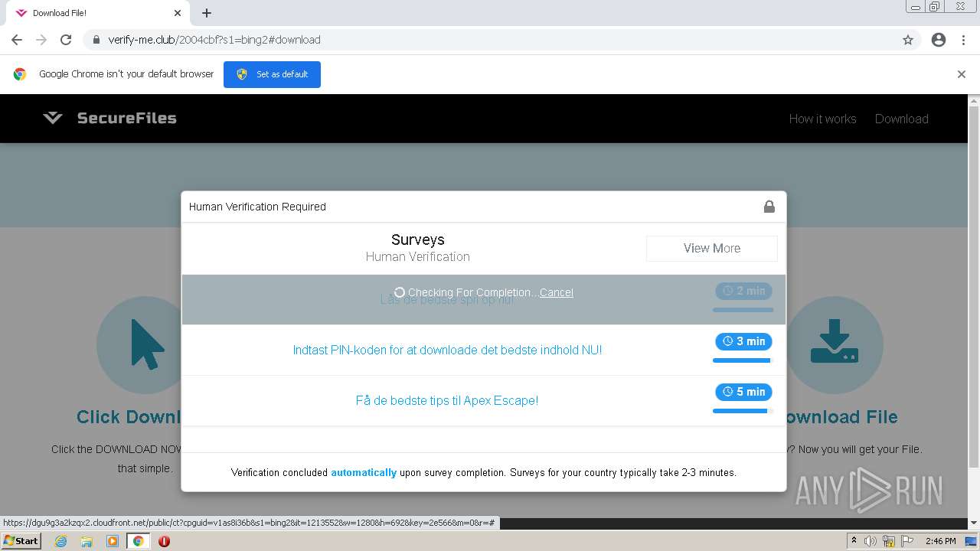Click the Human Verification Required title

[257, 207]
